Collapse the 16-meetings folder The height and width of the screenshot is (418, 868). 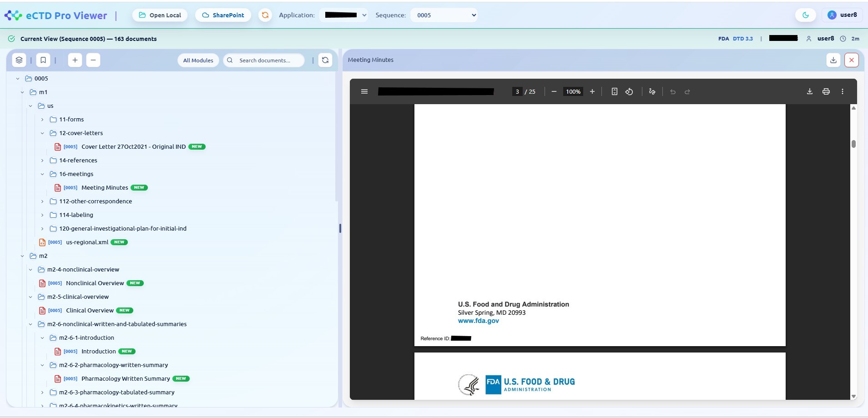(42, 174)
